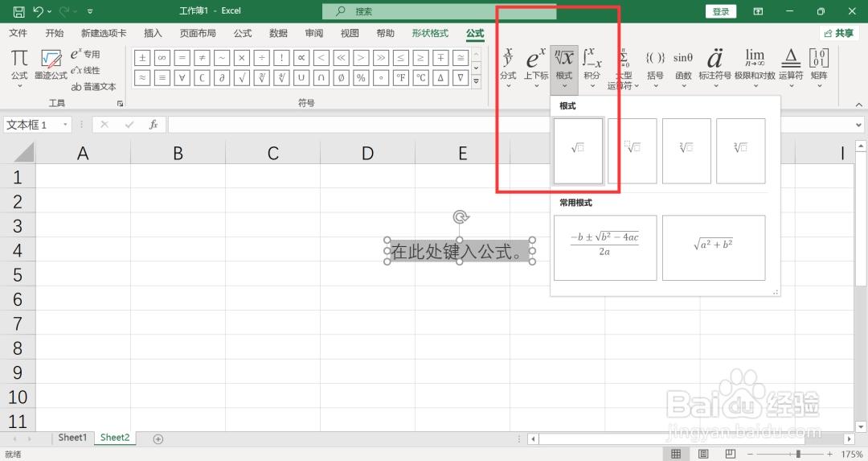The height and width of the screenshot is (461, 868).
Task: Collapse the Radical (根式) dropdown
Action: click(564, 68)
